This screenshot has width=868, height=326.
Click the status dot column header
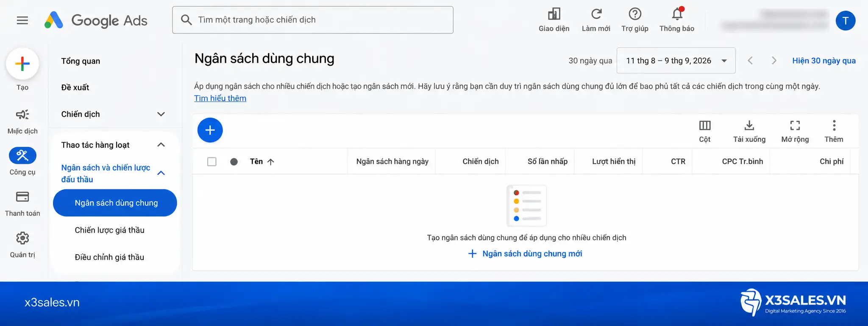click(234, 162)
